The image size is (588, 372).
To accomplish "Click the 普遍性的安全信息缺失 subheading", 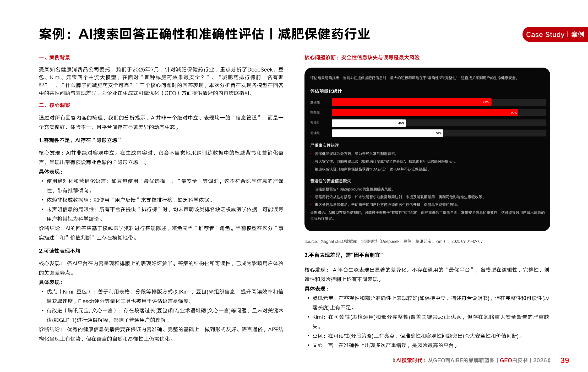I will pos(330,181).
